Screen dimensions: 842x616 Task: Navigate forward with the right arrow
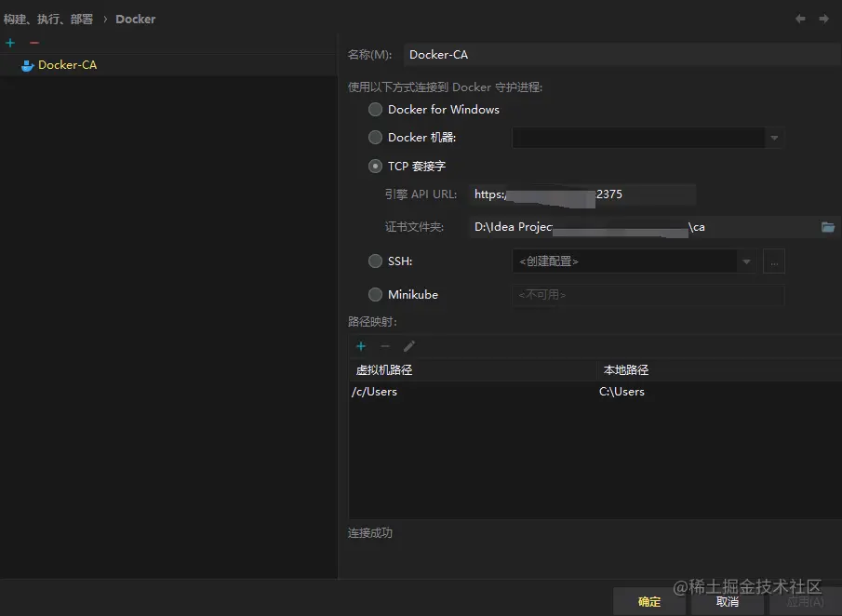[x=823, y=19]
